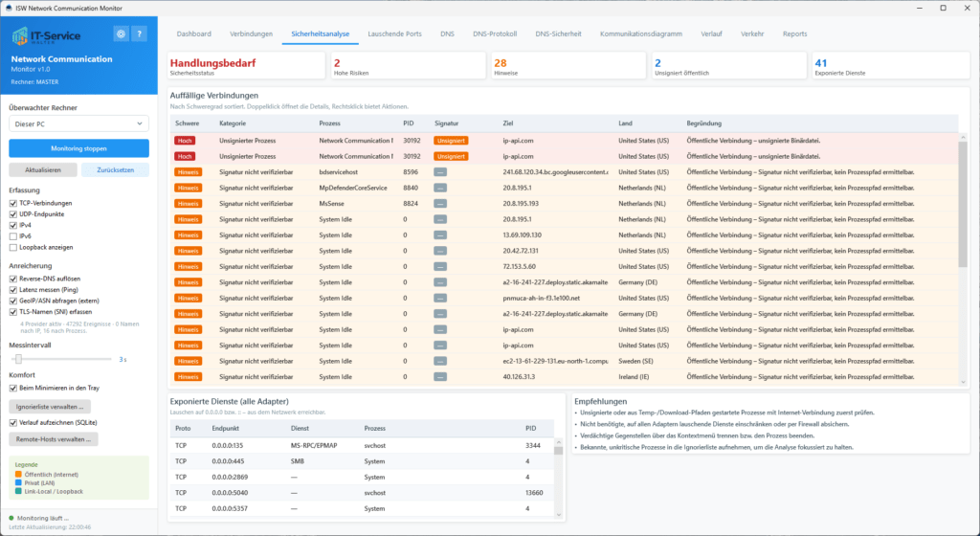
Task: Click the green Monitoring läuft status dot
Action: [11, 518]
